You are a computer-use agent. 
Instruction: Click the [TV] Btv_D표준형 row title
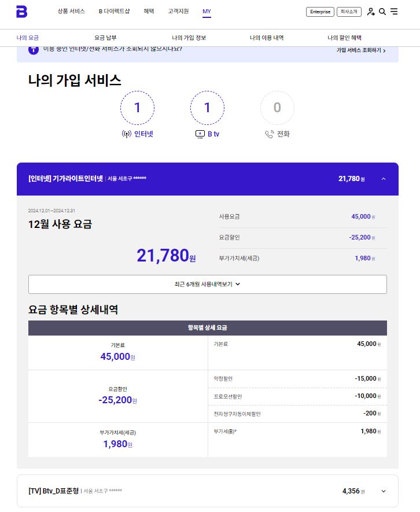pos(54,491)
